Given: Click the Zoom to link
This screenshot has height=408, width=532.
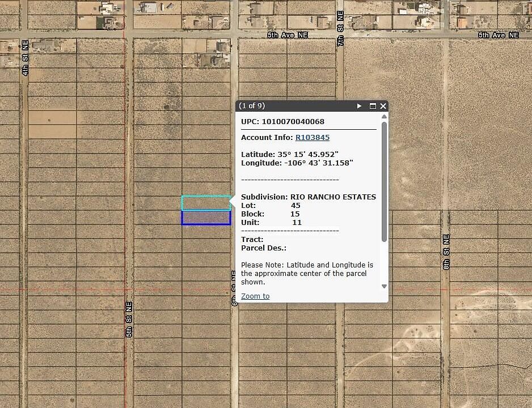Looking at the screenshot, I should click(255, 296).
